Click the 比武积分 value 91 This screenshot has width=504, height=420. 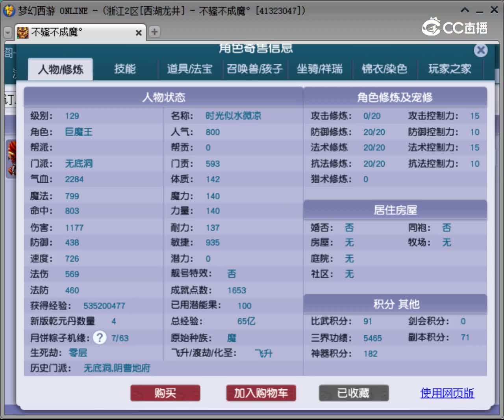[368, 322]
